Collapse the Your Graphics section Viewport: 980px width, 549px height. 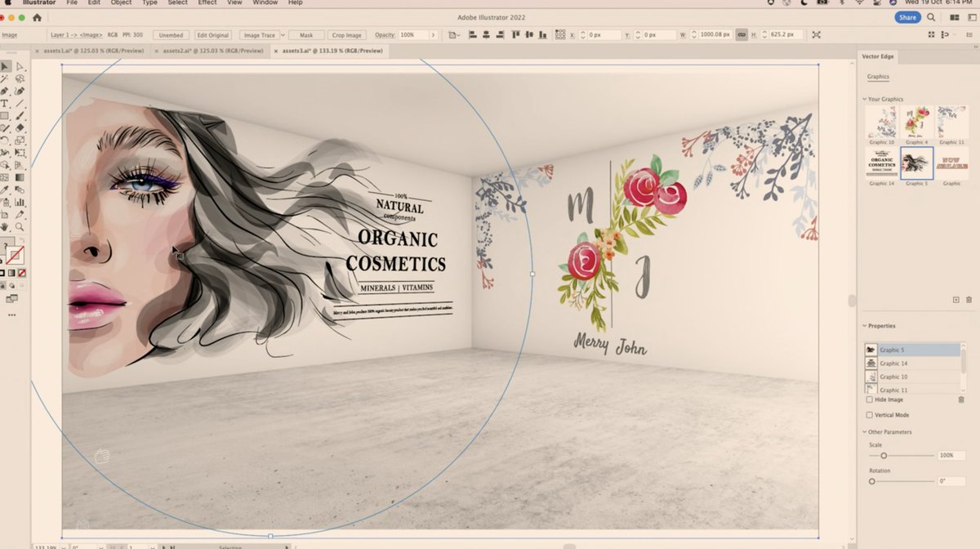click(x=865, y=99)
